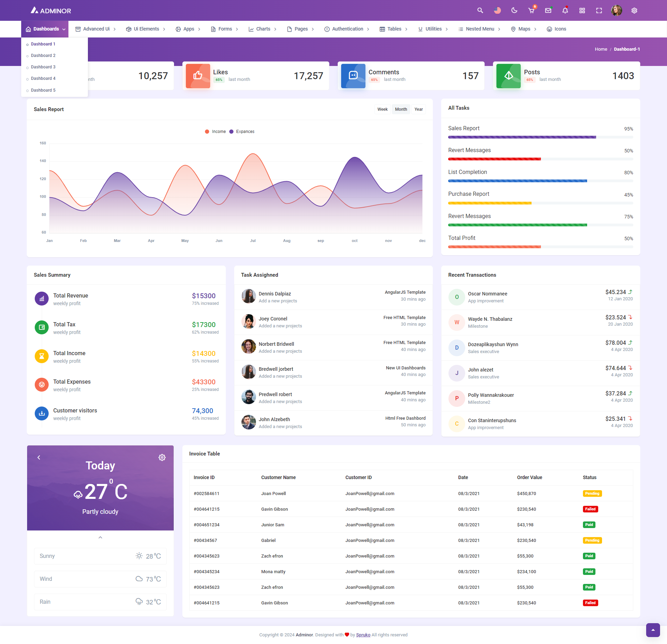Open the header settings gear
The image size is (667, 644).
(x=634, y=10)
